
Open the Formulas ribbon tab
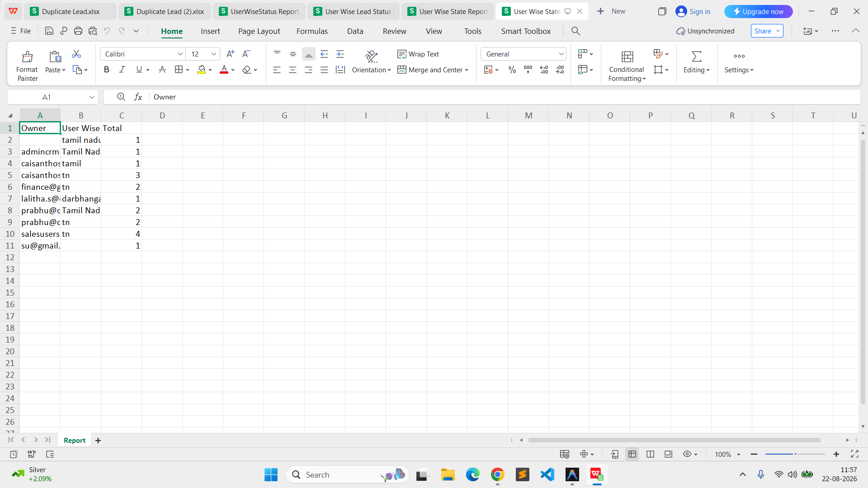312,31
